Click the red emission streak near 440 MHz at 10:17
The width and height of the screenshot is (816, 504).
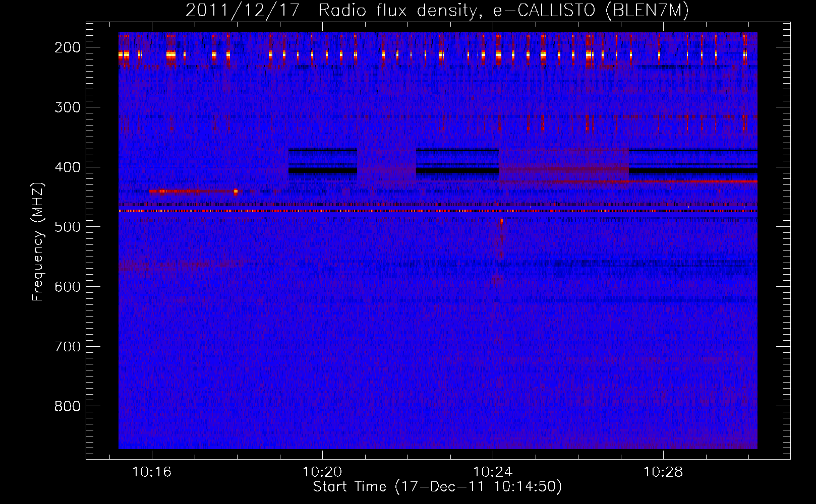coord(194,192)
